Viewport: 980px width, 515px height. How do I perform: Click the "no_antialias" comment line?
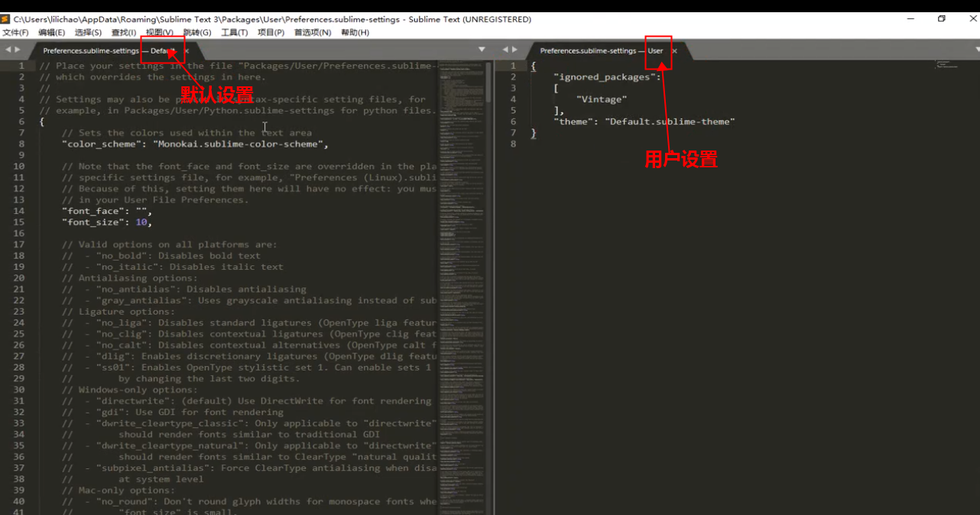click(184, 290)
